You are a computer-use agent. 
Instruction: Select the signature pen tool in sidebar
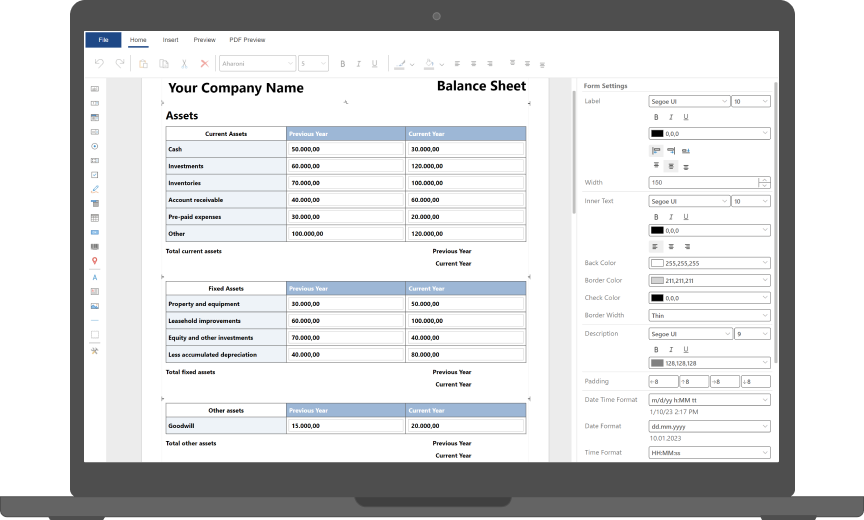point(95,188)
